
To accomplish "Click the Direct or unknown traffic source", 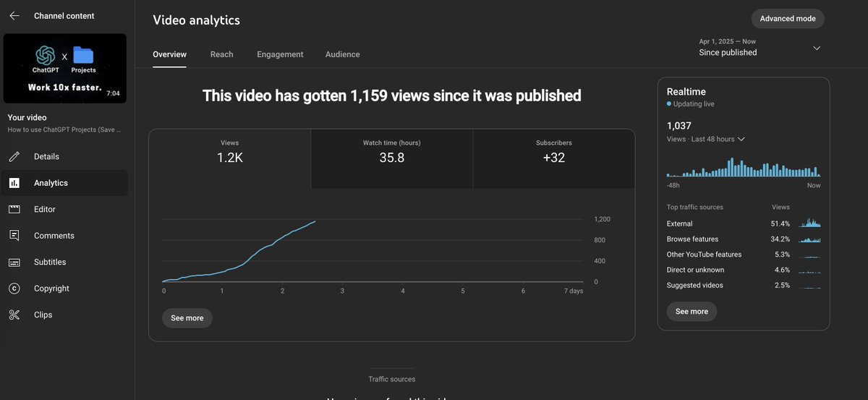I will pos(744,270).
